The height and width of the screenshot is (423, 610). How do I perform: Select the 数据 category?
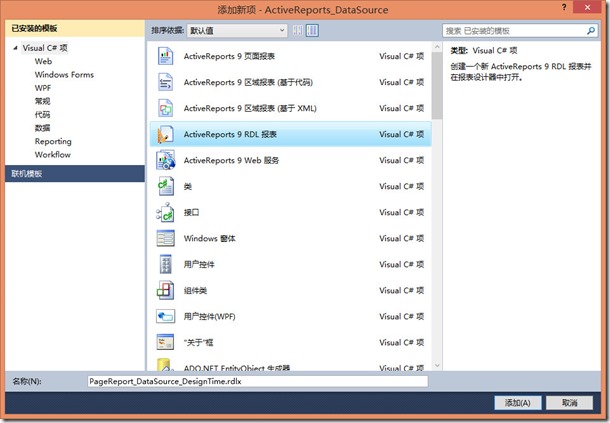pos(42,128)
